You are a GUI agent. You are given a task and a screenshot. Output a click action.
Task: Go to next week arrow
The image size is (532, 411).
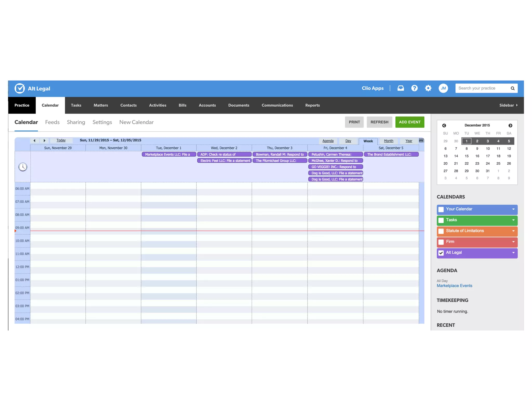pyautogui.click(x=44, y=141)
